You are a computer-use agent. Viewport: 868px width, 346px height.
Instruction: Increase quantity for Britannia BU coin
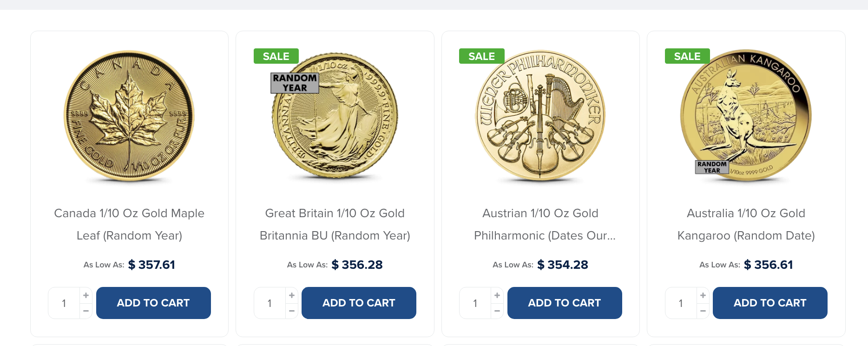pos(292,295)
